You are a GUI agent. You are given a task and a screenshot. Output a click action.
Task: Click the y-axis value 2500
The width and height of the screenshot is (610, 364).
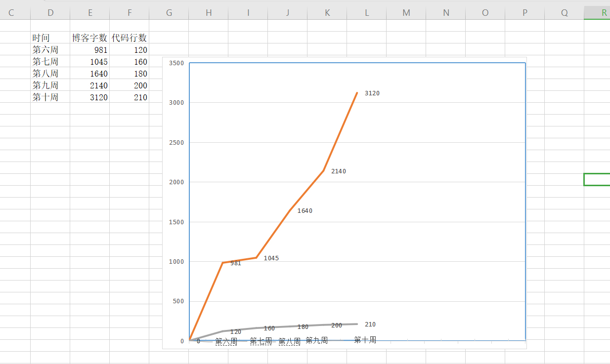click(176, 143)
